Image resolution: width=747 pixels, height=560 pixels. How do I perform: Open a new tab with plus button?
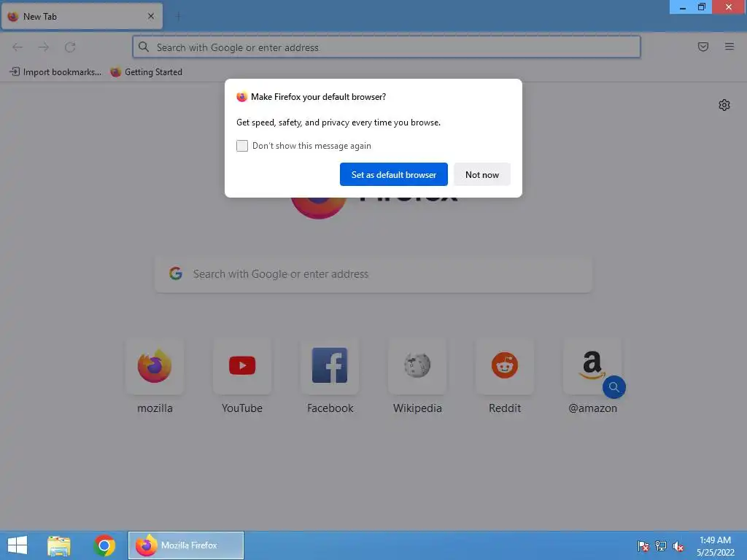click(178, 17)
